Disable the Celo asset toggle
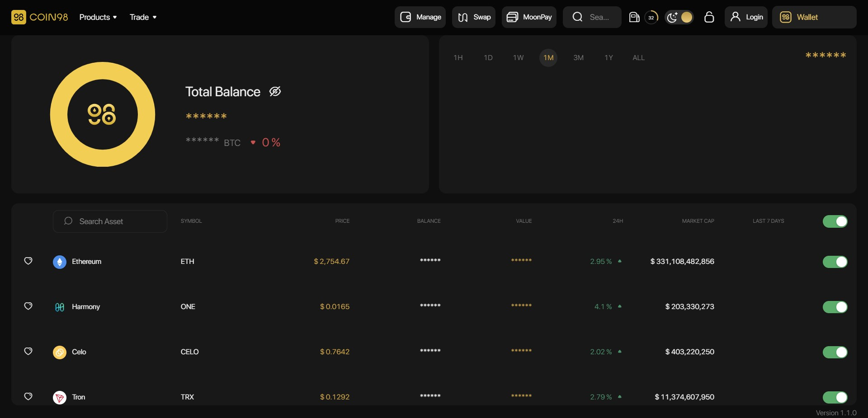 pyautogui.click(x=835, y=352)
